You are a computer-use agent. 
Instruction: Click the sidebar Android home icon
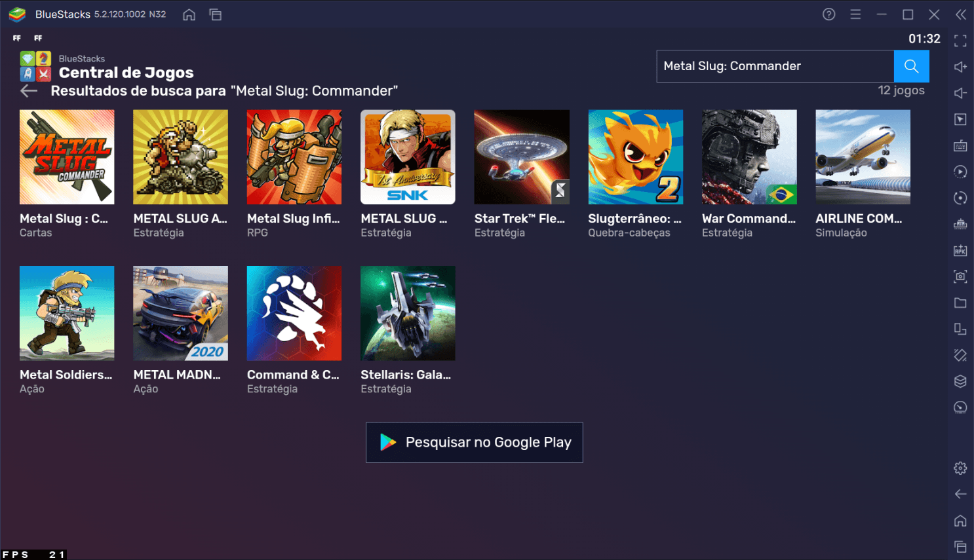point(960,521)
